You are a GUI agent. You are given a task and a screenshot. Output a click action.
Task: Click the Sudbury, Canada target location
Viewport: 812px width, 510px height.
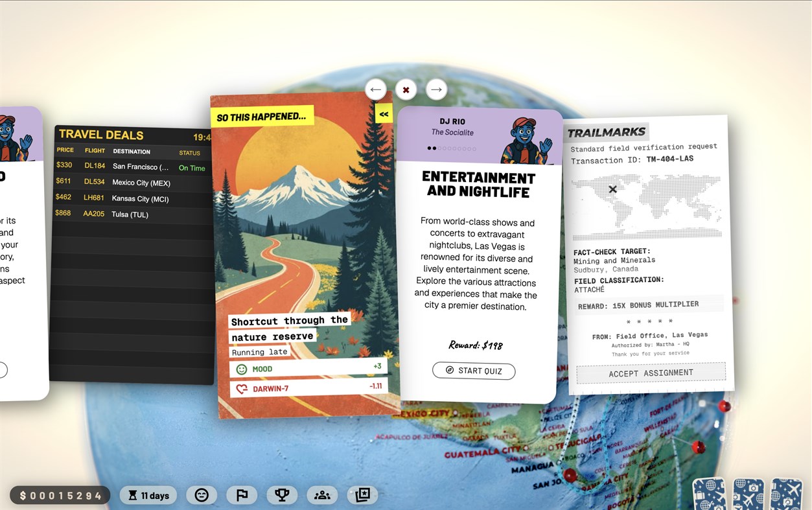(x=606, y=269)
